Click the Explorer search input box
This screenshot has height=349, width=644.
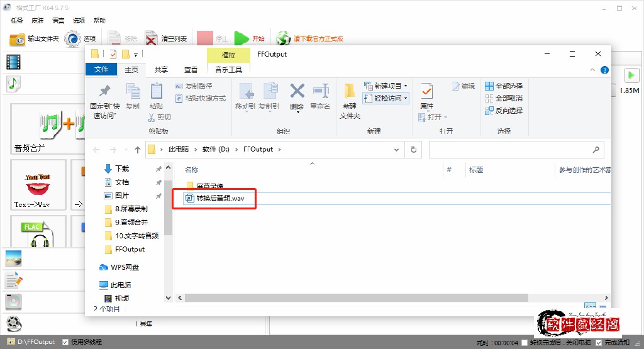[516, 150]
